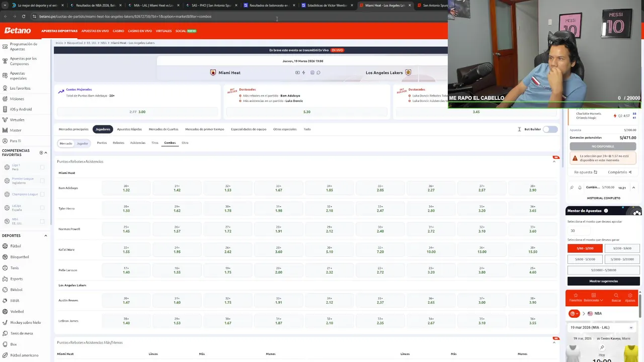Click the pin icon next to Combinada bet
The width and height of the screenshot is (644, 362).
coord(572,188)
